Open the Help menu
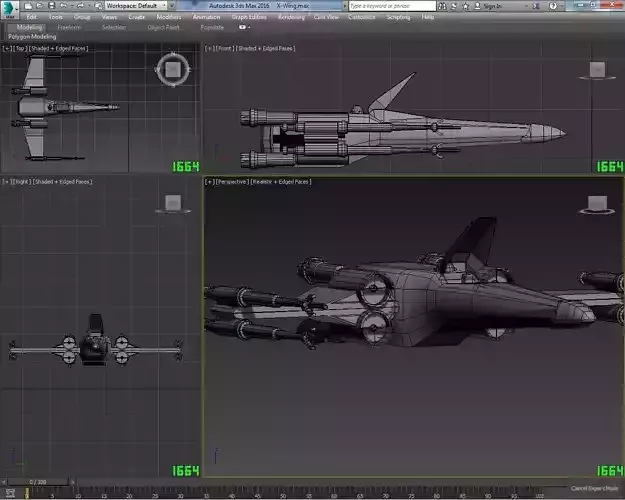The image size is (625, 500). [428, 17]
